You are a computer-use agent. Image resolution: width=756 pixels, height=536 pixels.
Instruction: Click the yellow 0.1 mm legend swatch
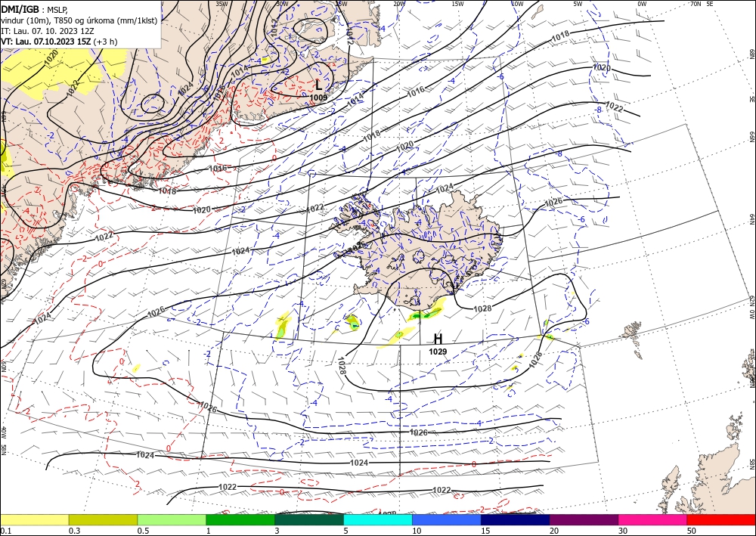click(x=34, y=519)
